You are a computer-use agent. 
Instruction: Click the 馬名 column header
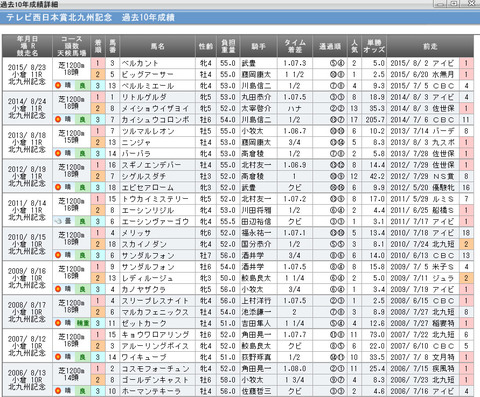point(157,46)
